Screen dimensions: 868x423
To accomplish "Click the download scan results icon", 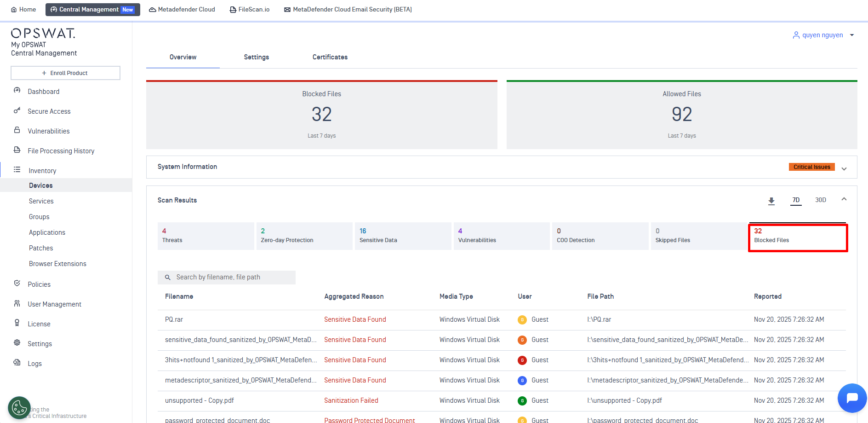I will point(771,201).
